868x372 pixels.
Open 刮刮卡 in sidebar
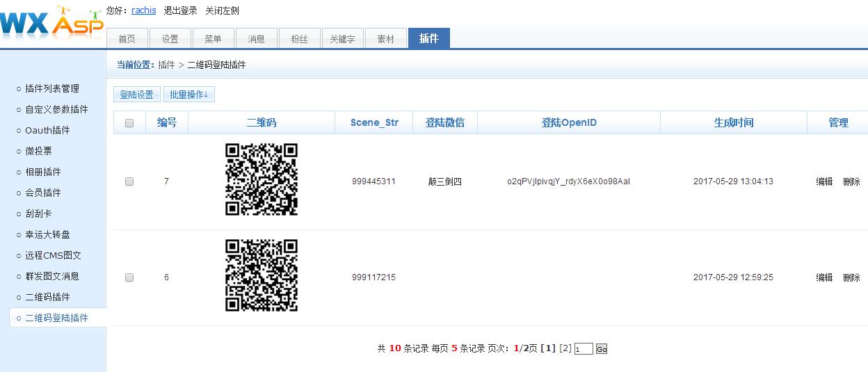pyautogui.click(x=39, y=213)
